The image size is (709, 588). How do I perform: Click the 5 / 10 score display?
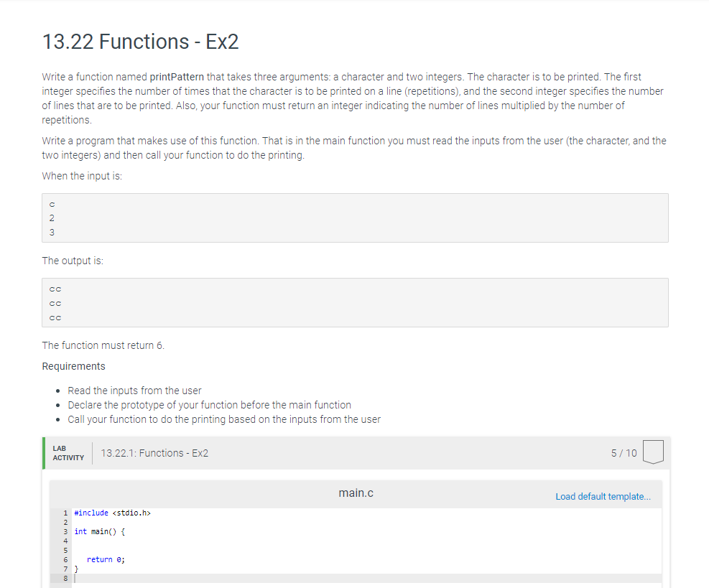tap(624, 452)
